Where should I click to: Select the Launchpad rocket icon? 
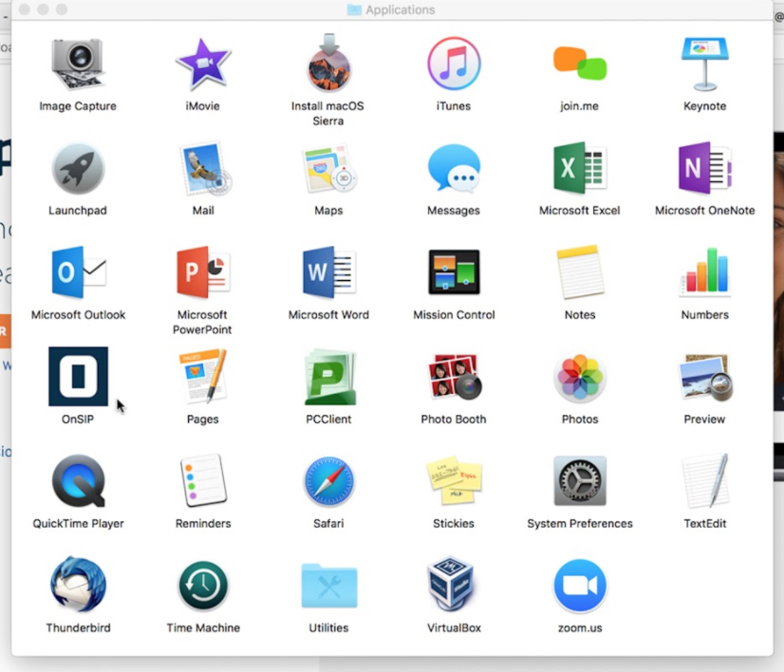point(78,169)
